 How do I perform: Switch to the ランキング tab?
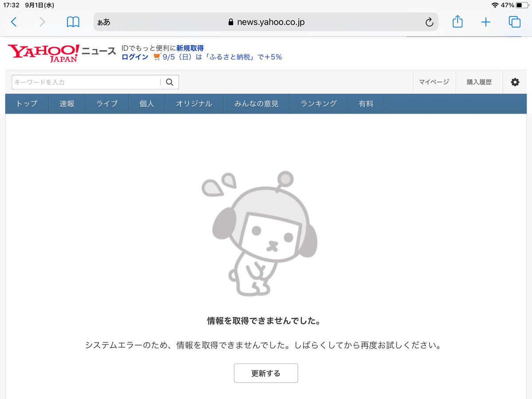coord(318,104)
